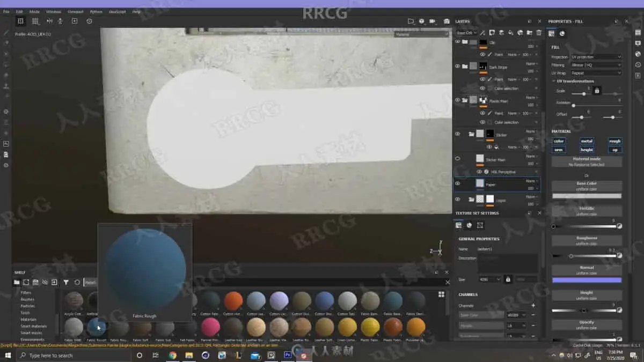Click the add folder icon in Layers

pos(530,33)
